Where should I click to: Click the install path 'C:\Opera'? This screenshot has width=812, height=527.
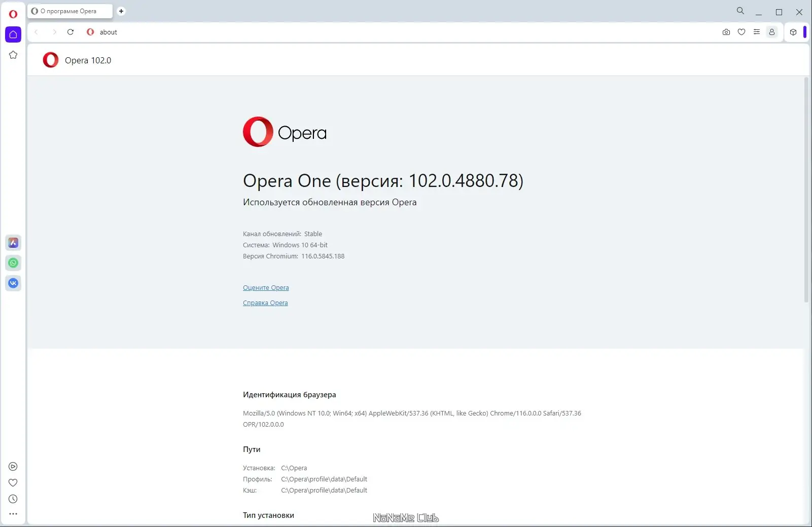[294, 468]
